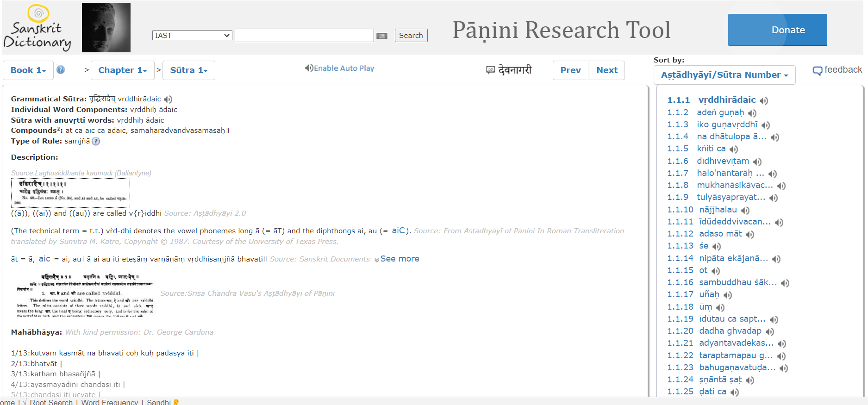
Task: Play audio for 1.1.14 nipāta ekājanā
Action: [776, 259]
